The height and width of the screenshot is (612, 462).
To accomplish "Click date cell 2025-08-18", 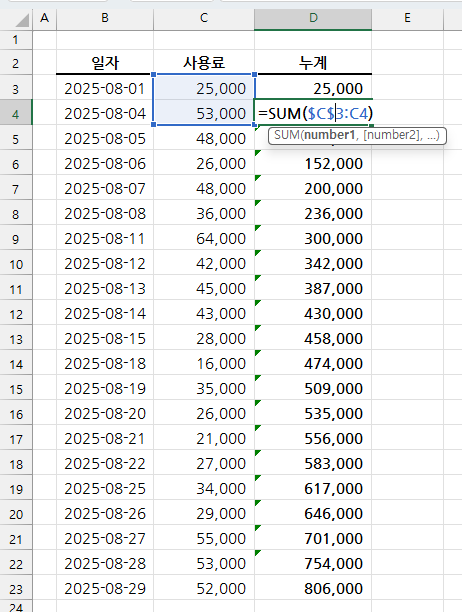I will [105, 363].
